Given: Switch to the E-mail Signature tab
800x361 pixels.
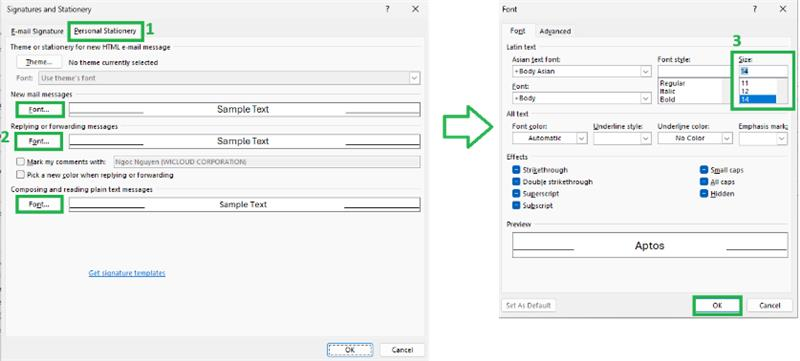Looking at the screenshot, I should coord(38,31).
